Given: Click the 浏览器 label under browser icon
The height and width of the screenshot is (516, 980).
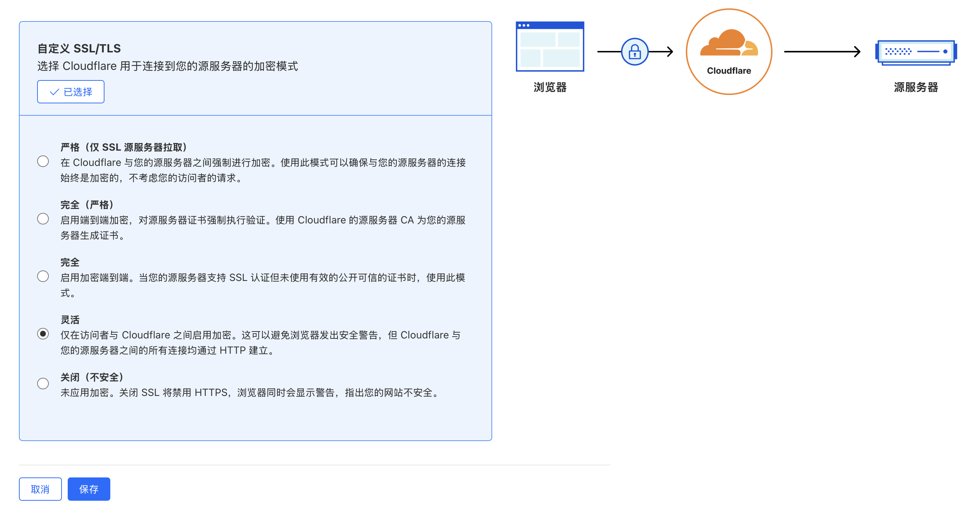Looking at the screenshot, I should 550,87.
